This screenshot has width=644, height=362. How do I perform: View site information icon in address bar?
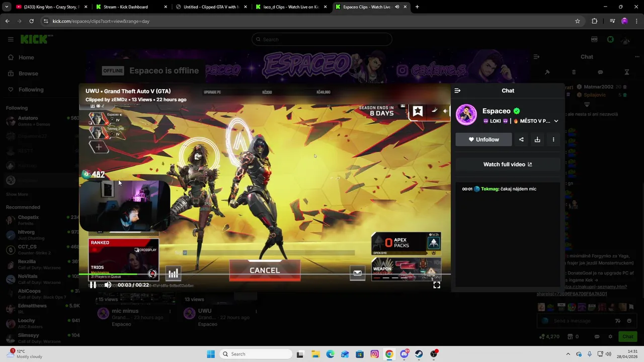pos(46,21)
